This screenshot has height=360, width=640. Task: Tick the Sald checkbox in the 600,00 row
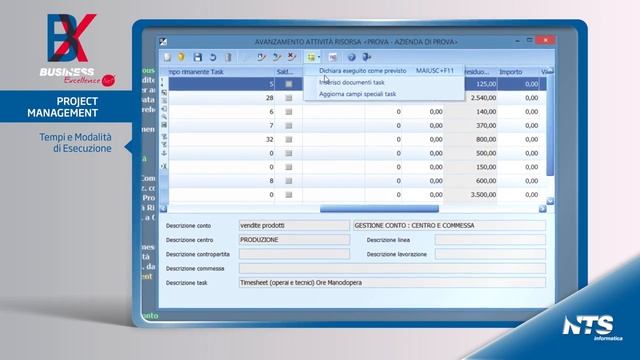pos(289,181)
